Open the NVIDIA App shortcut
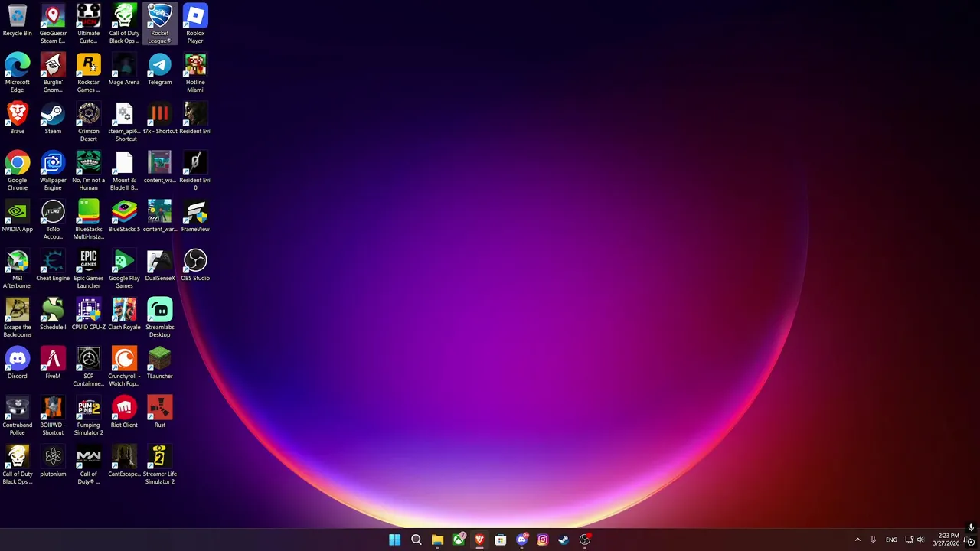This screenshot has height=551, width=980. [17, 217]
